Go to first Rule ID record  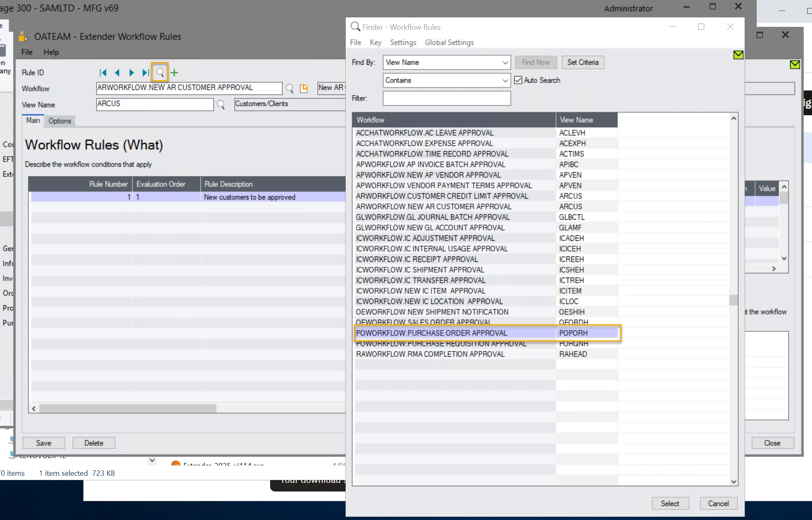(103, 73)
